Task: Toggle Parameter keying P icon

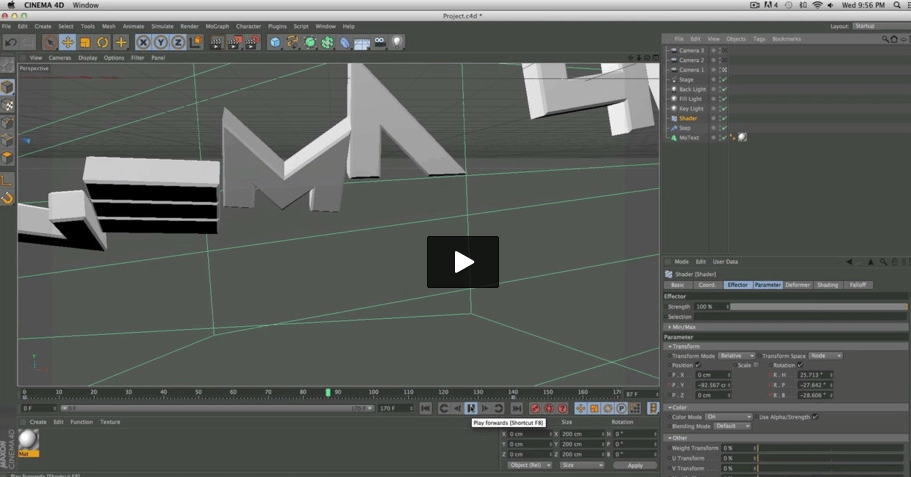Action: tap(621, 408)
